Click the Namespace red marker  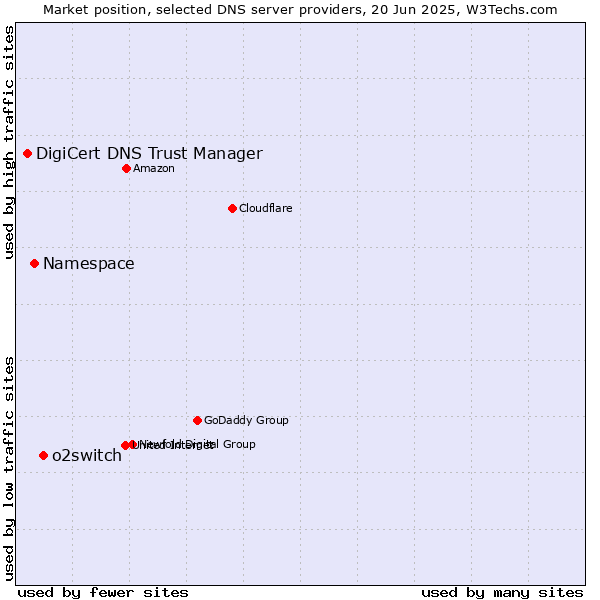point(34,264)
